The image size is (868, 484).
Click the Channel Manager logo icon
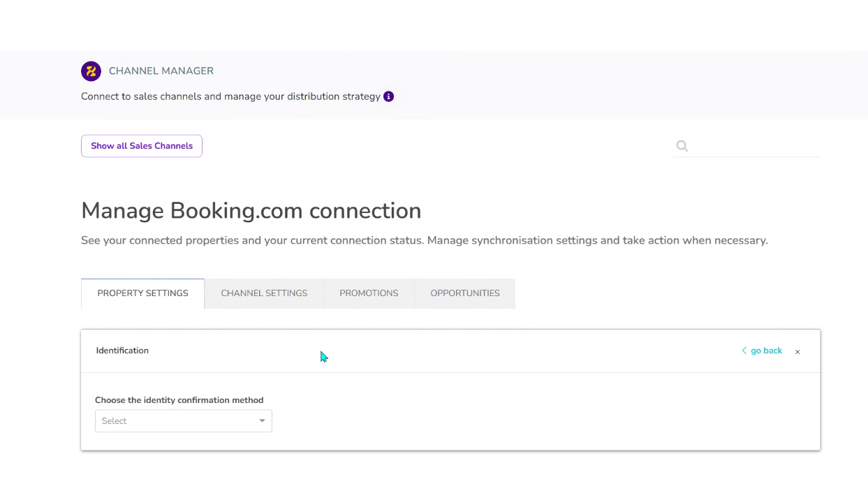coord(91,71)
